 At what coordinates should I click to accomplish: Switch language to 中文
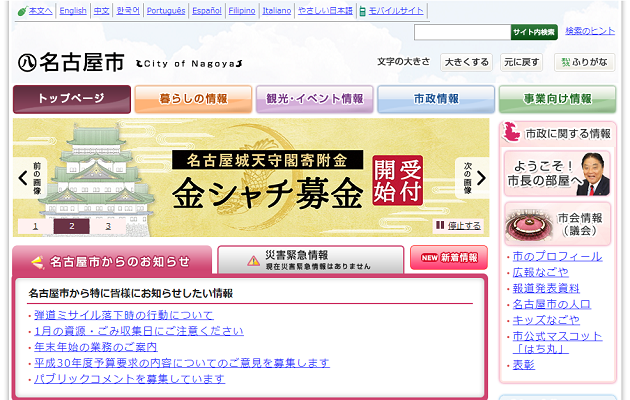tap(101, 11)
